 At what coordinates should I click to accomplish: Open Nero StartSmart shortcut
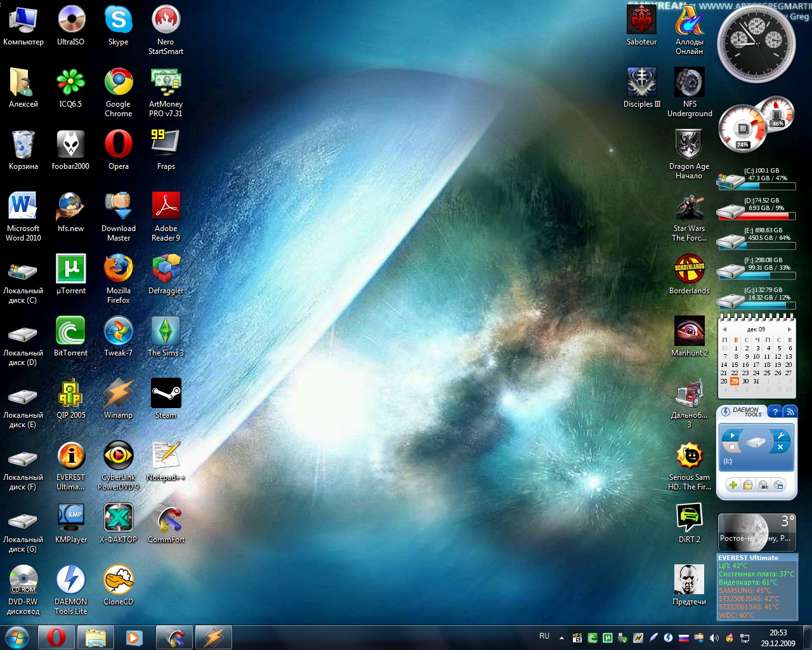[166, 30]
